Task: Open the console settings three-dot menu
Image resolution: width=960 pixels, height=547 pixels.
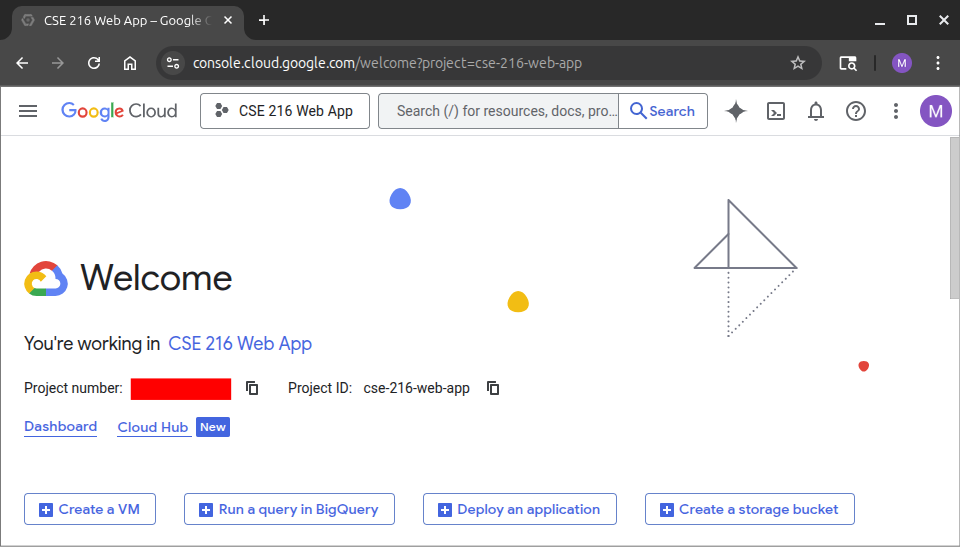Action: coord(895,111)
